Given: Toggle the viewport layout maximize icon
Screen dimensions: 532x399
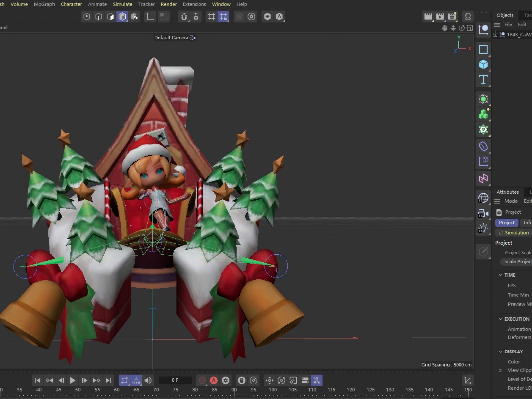Looking at the screenshot, I should tap(470, 28).
